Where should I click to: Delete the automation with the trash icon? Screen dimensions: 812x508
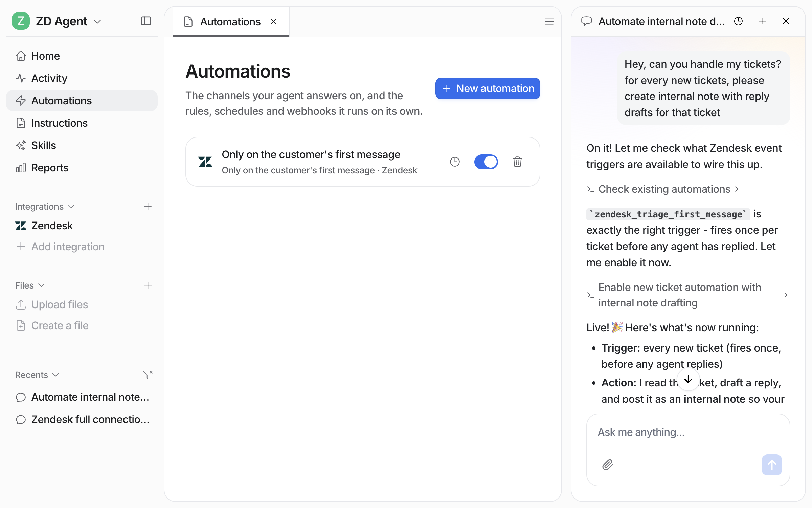(517, 162)
